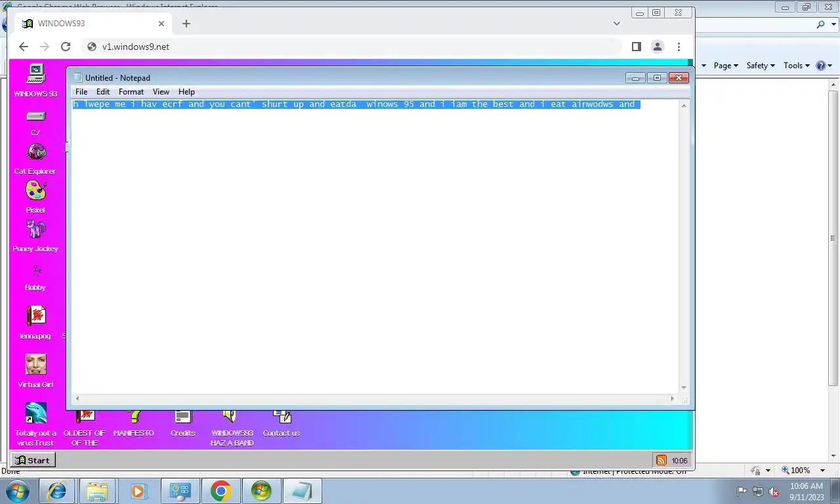Open the Notepad Format menu
840x504 pixels.
pos(131,92)
